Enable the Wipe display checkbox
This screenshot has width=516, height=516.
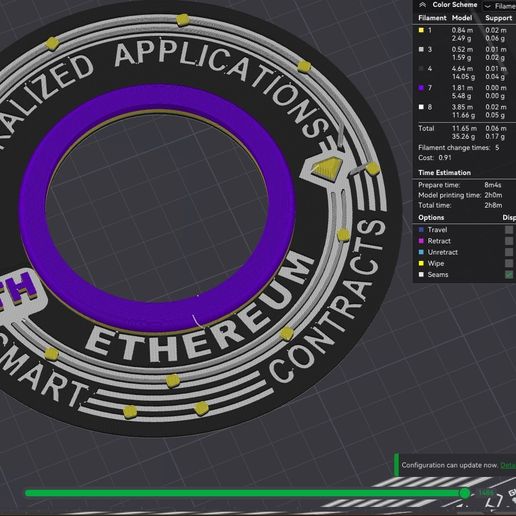tap(509, 263)
